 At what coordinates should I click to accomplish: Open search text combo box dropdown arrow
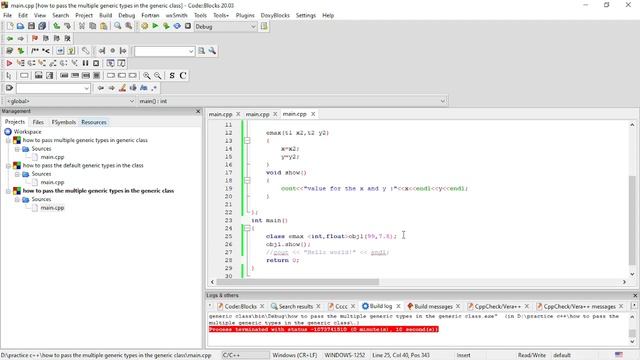(x=191, y=51)
